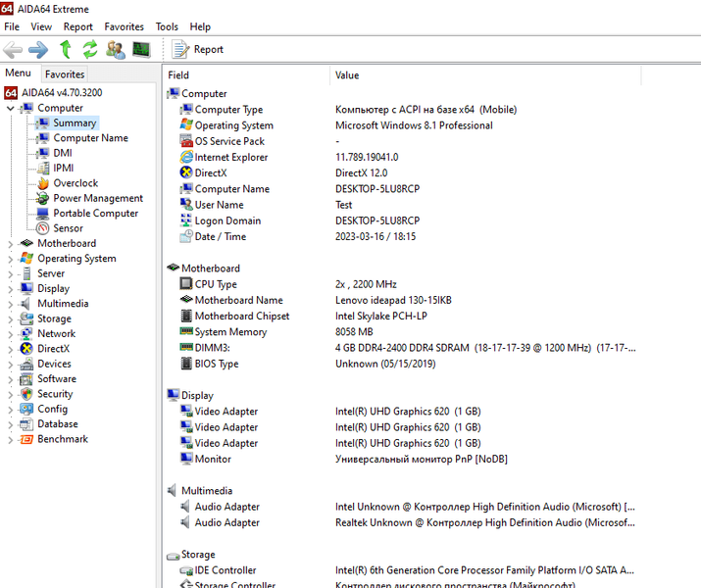
Task: Expand the Multimedia tree node
Action: click(10, 304)
